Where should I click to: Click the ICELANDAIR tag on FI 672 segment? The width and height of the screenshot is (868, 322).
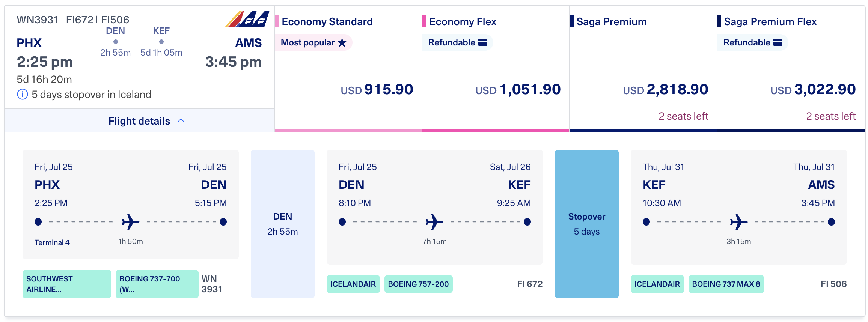(x=353, y=284)
